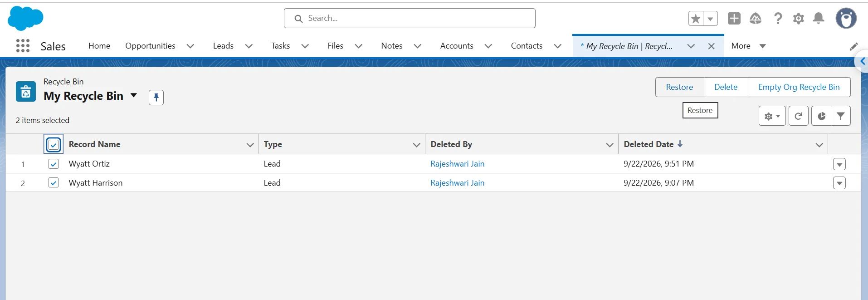Open the user profile avatar
This screenshot has width=868, height=300.
pos(846,18)
